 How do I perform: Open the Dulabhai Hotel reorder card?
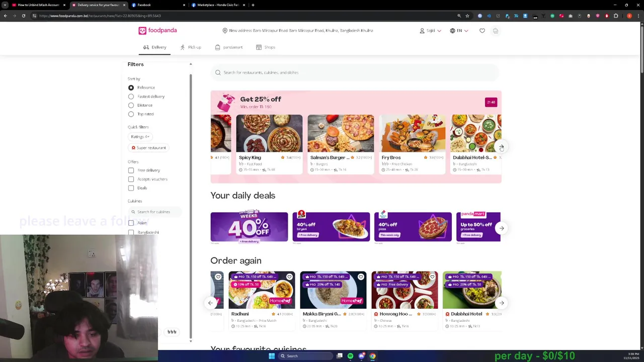[472, 301]
